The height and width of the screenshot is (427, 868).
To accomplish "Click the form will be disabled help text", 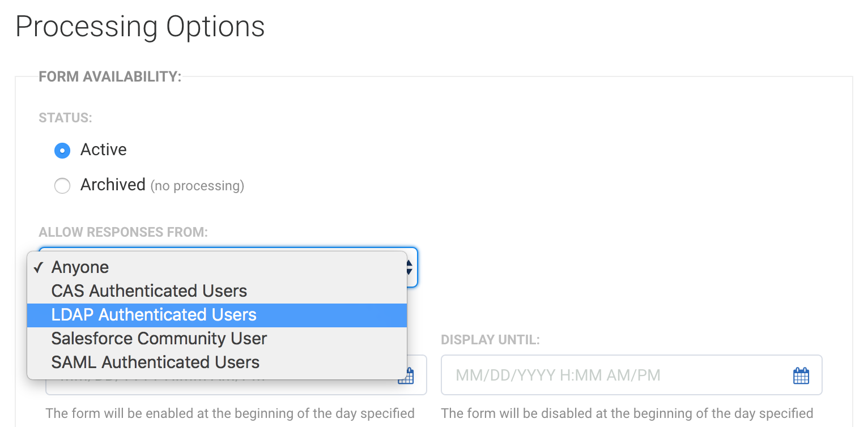I will 627,413.
